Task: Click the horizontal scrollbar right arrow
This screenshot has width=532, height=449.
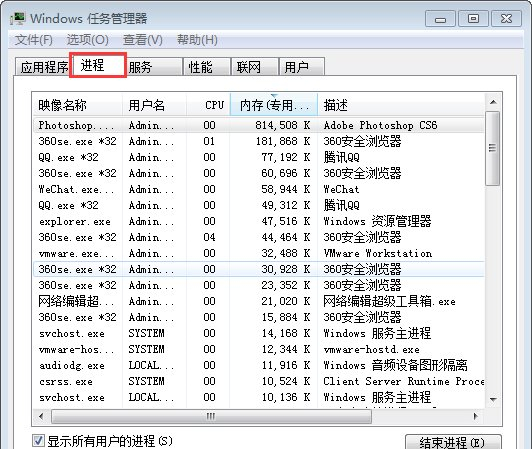Action: [x=475, y=416]
